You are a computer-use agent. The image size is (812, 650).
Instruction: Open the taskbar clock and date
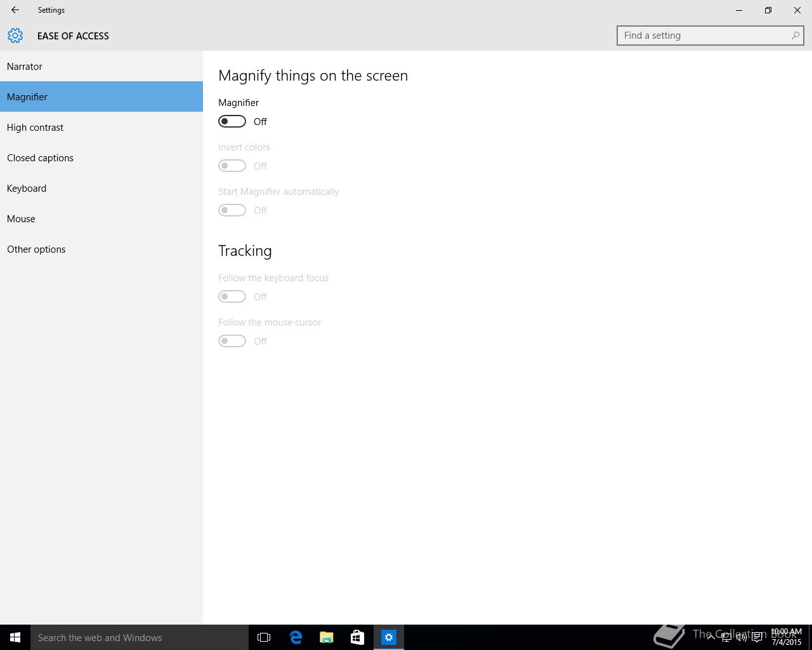click(x=786, y=637)
